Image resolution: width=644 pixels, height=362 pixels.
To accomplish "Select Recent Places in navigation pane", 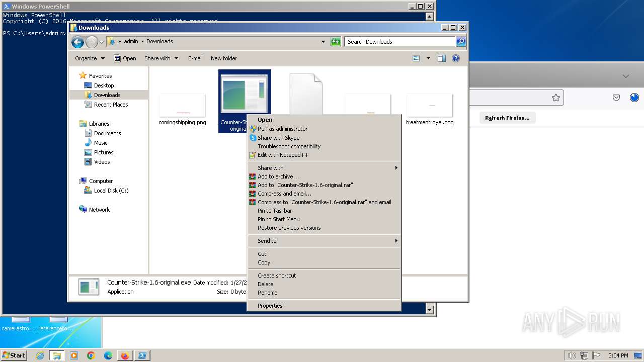I will click(x=111, y=105).
